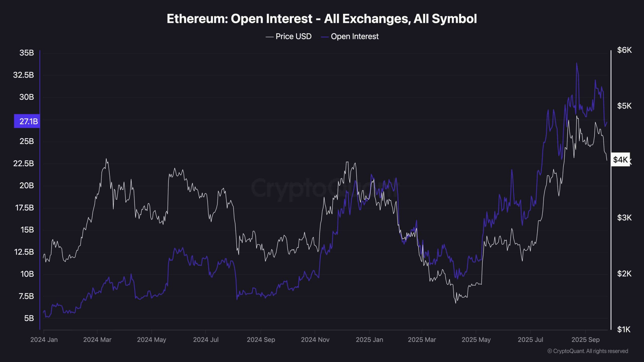Click the CryptoQuant copyright notice
644x362 pixels.
click(588, 351)
